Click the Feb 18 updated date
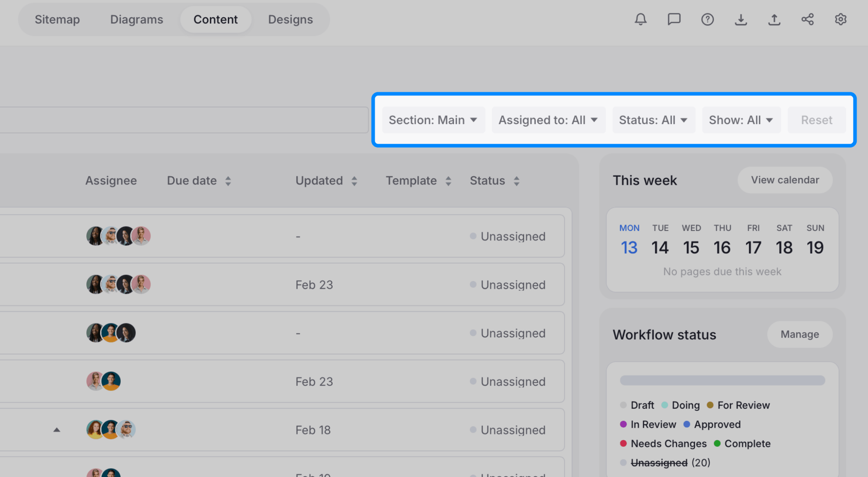The height and width of the screenshot is (477, 868). pos(313,430)
